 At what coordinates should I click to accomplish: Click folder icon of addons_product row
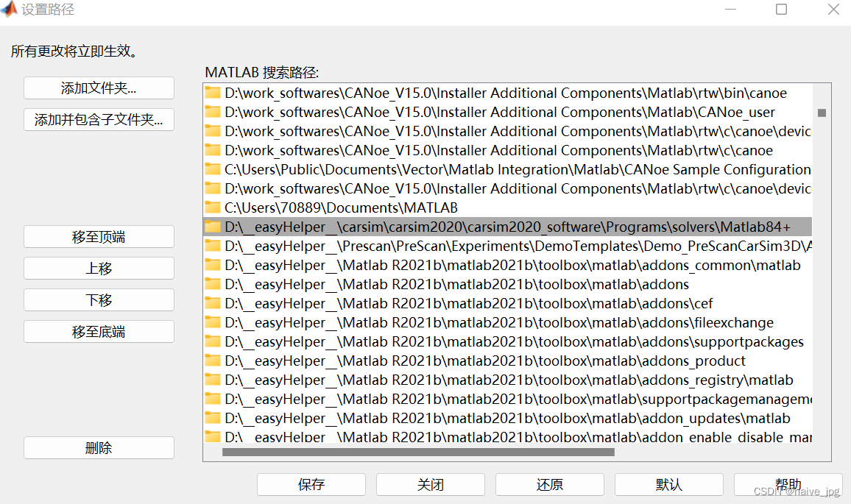pos(213,361)
